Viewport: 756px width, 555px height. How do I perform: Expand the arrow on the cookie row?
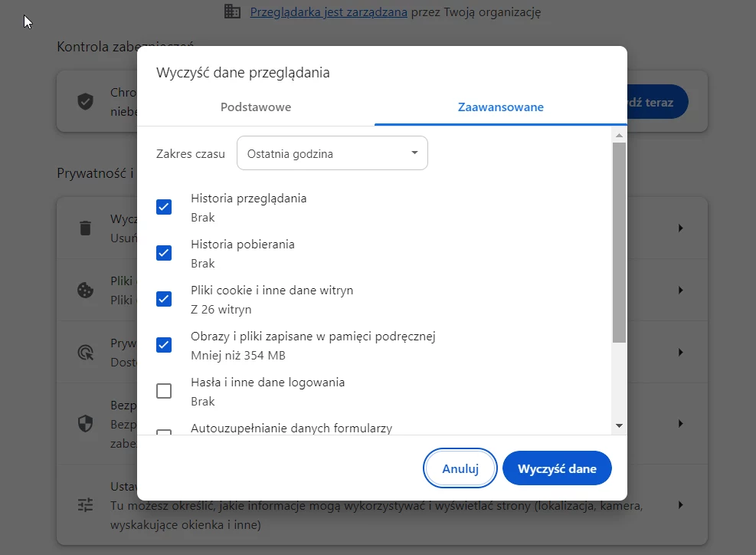click(680, 290)
